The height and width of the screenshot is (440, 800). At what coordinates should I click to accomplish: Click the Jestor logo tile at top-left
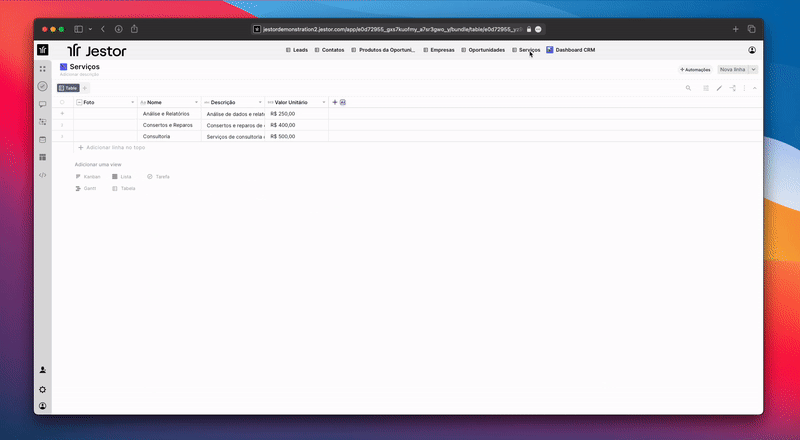[43, 50]
